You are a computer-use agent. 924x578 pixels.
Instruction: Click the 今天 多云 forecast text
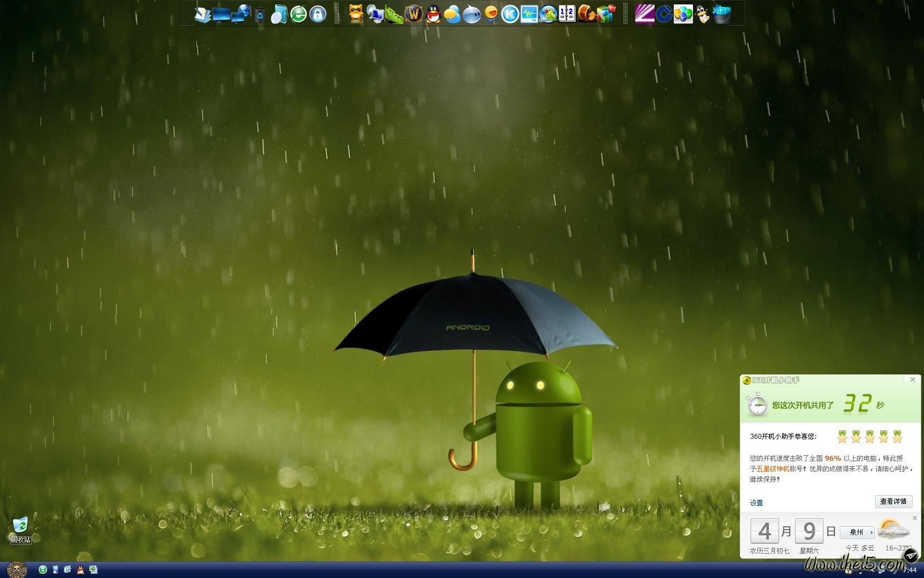coord(860,548)
